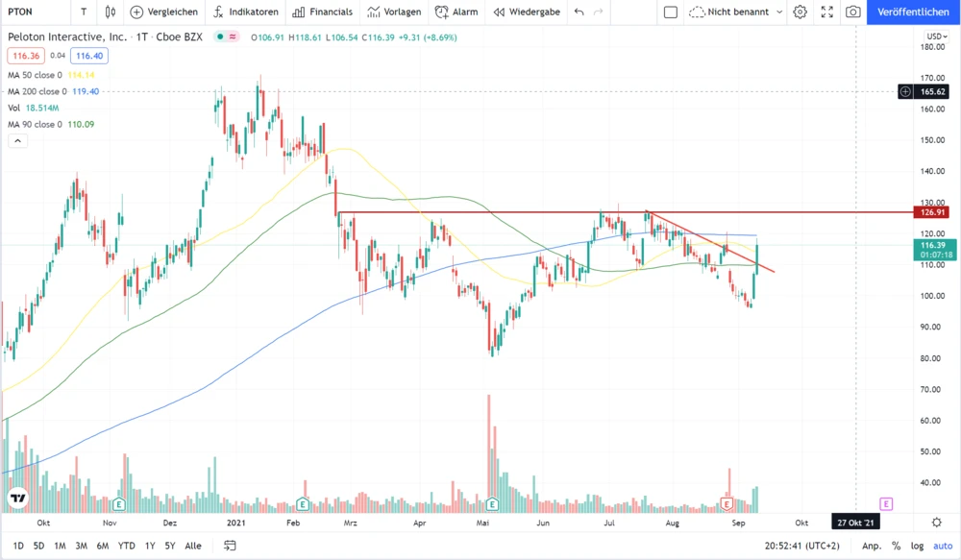The width and height of the screenshot is (961, 560).
Task: Redo the chart action
Action: (x=599, y=12)
